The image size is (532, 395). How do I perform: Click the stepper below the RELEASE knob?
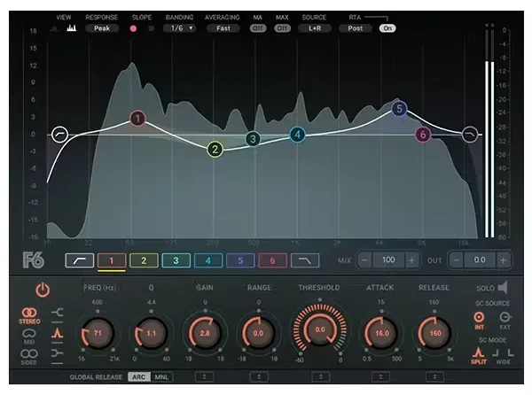point(434,376)
